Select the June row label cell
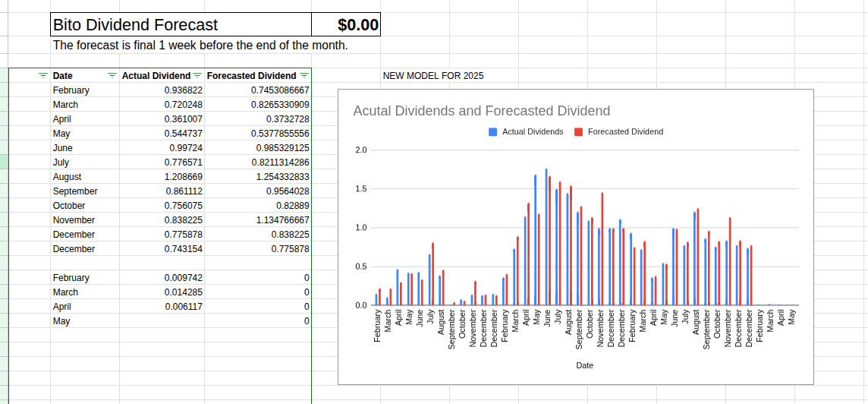This screenshot has width=868, height=404. click(85, 148)
